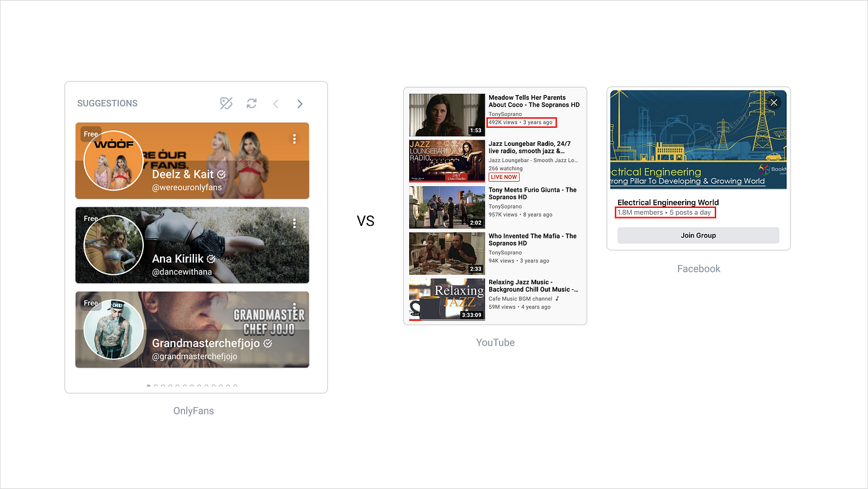The height and width of the screenshot is (489, 868).
Task: Click Free label on Grandmasterchefjojo card
Action: [x=91, y=303]
